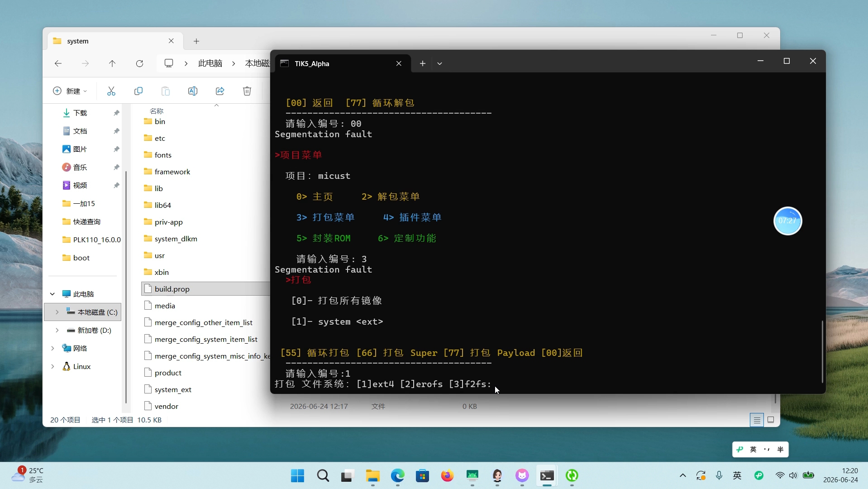The image size is (868, 489).
Task: Select the framework folder
Action: pyautogui.click(x=172, y=172)
